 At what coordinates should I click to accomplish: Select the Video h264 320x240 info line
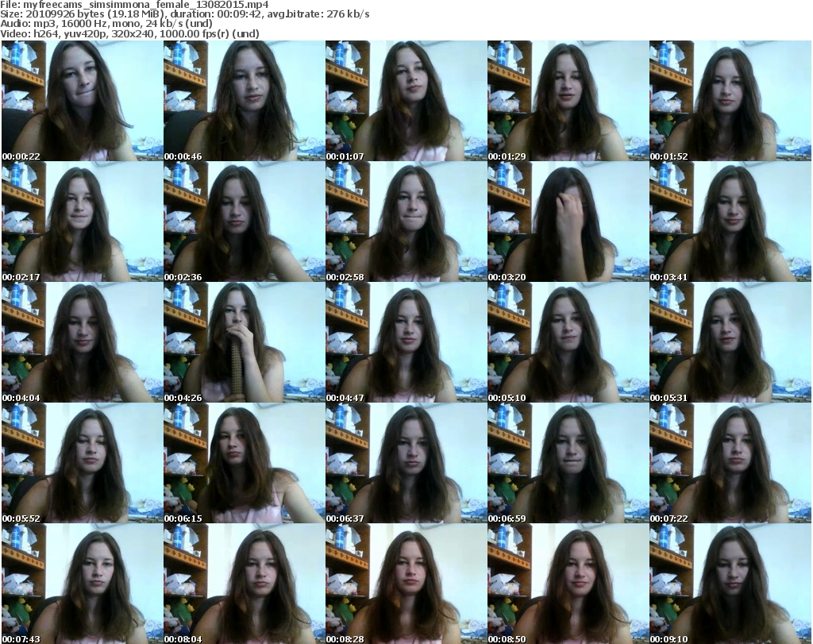click(129, 33)
